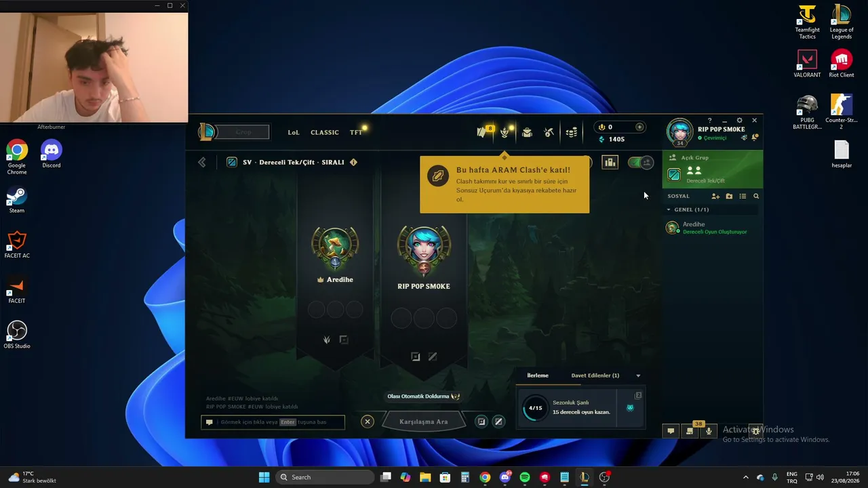Go back with the lobby back arrow
868x488 pixels.
tap(202, 162)
